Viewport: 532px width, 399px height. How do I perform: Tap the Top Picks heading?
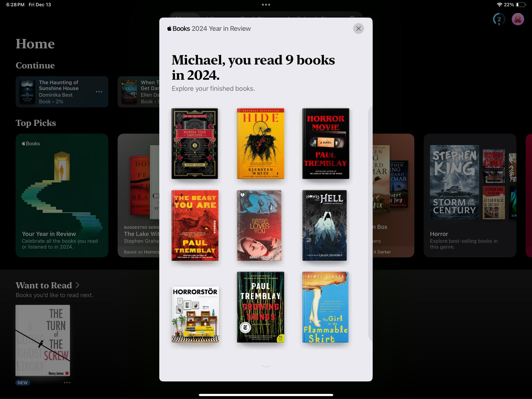(x=36, y=123)
